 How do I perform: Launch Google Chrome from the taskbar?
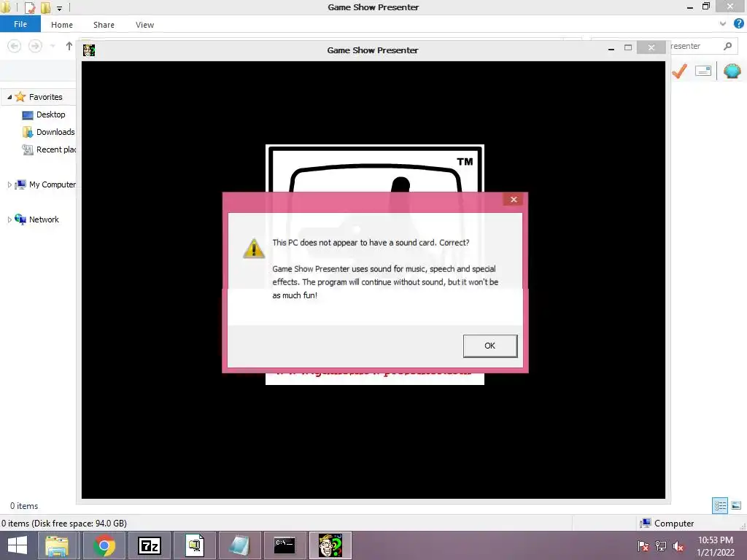click(104, 545)
